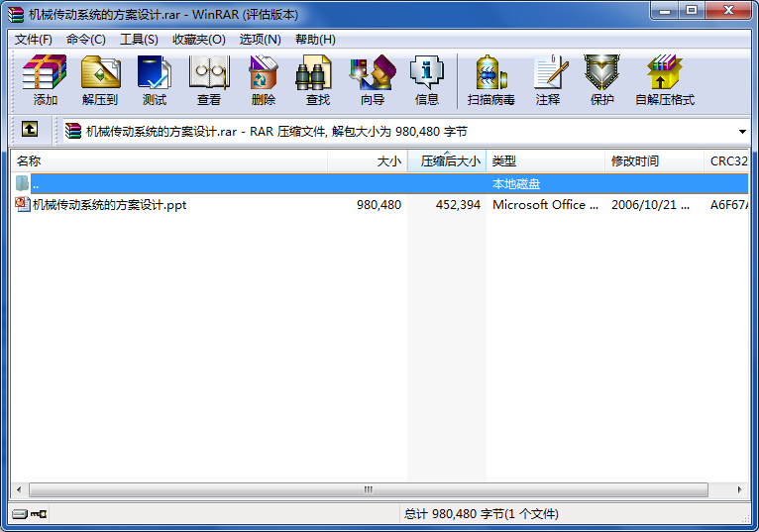This screenshot has width=759, height=532.
Task: Click horizontal scrollbar right arrow
Action: pos(739,489)
